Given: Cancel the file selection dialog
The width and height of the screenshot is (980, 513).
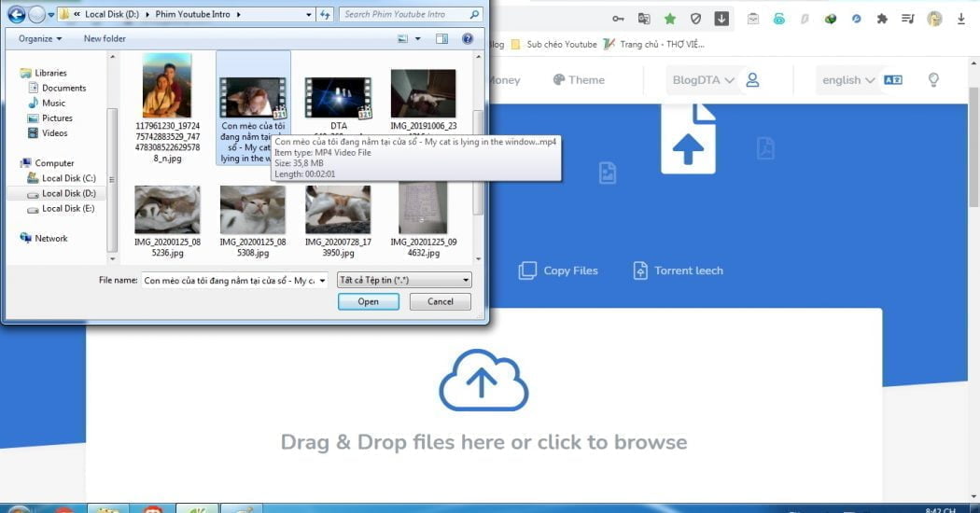Looking at the screenshot, I should pos(440,302).
